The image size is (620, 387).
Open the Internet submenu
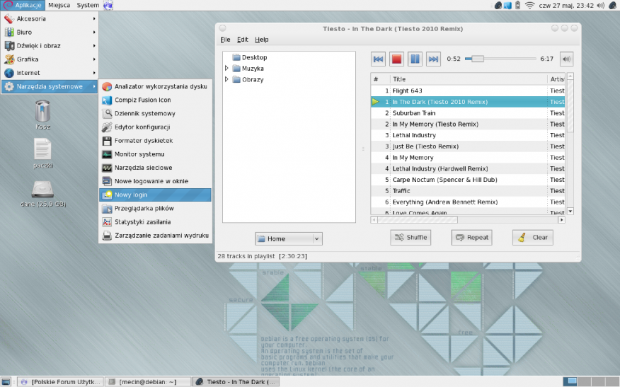[x=50, y=73]
